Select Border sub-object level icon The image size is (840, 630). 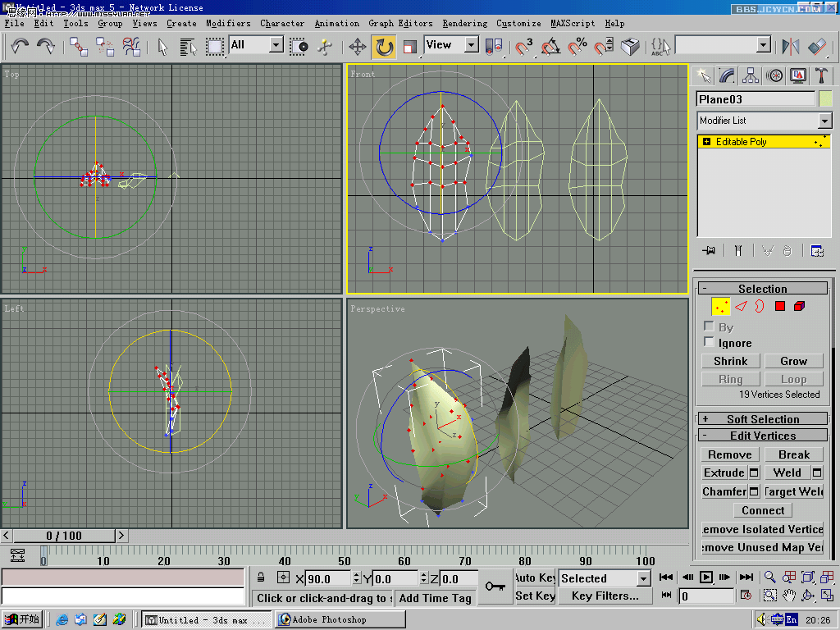click(x=760, y=307)
